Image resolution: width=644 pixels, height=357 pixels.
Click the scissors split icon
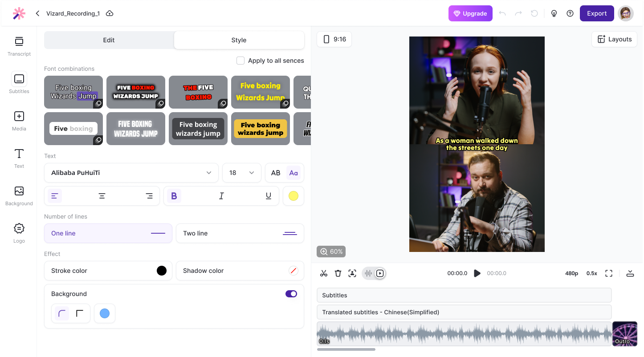pyautogui.click(x=324, y=273)
